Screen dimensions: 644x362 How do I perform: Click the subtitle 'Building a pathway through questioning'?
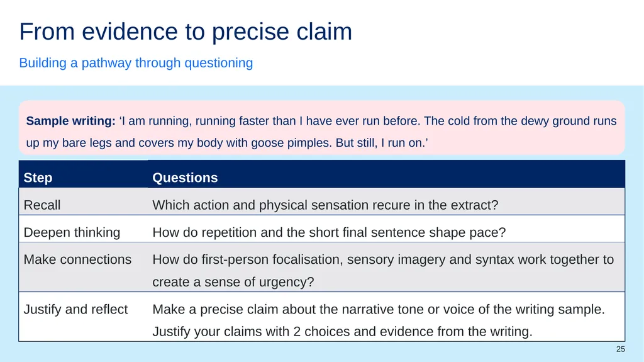tap(136, 63)
